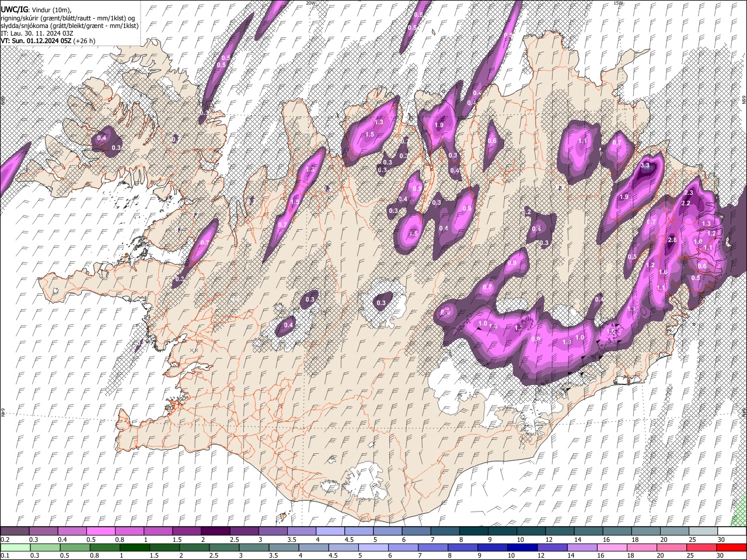This screenshot has width=747, height=560.
Task: Pick the dark teal snow swatch labeled 8
Action: [473, 531]
